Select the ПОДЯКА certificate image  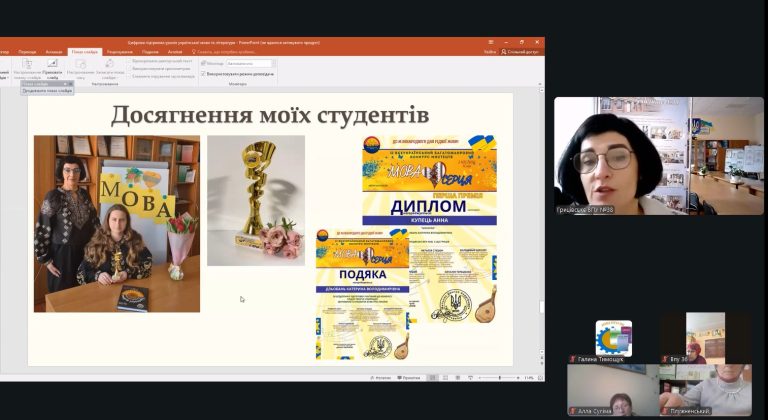[x=362, y=294]
